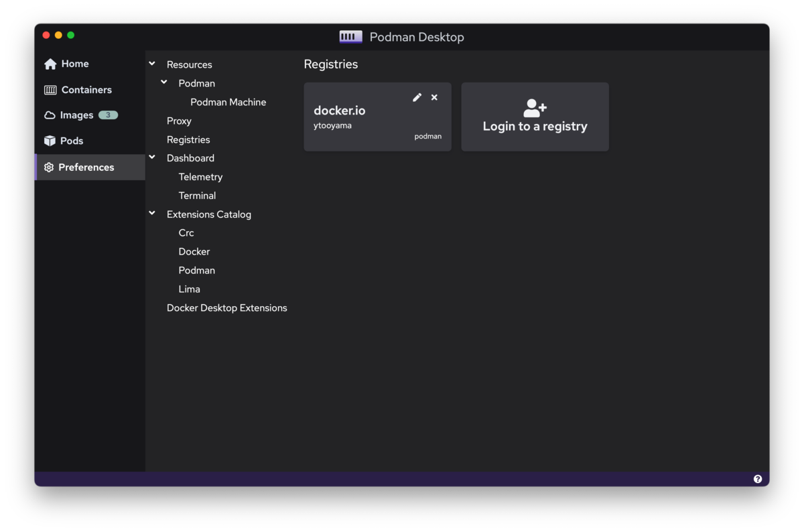Open the help question mark icon
The image size is (804, 532).
(x=758, y=479)
